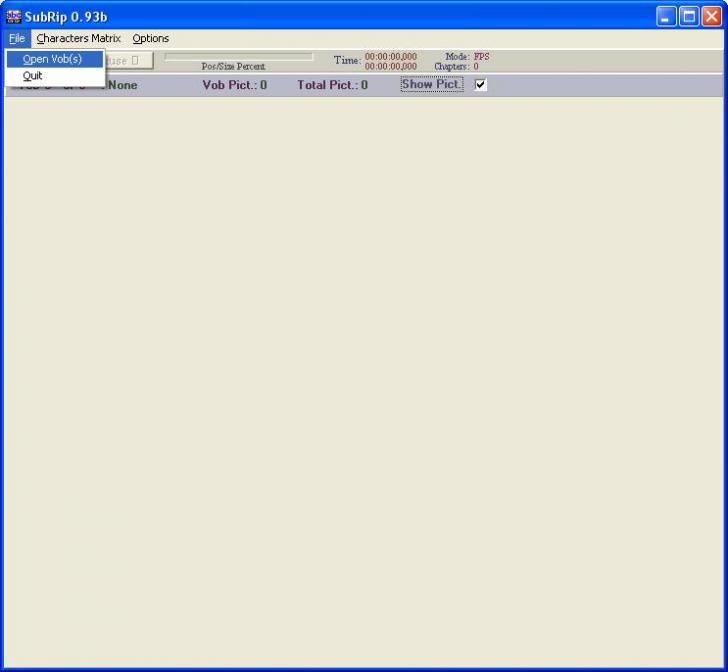Open the Characters Matrix menu

coord(78,38)
